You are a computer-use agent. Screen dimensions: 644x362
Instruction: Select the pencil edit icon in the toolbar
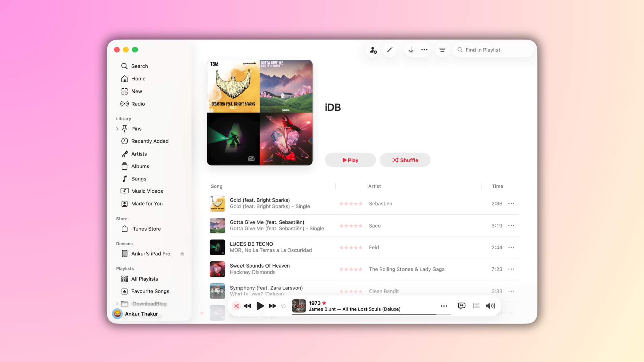[x=390, y=50]
